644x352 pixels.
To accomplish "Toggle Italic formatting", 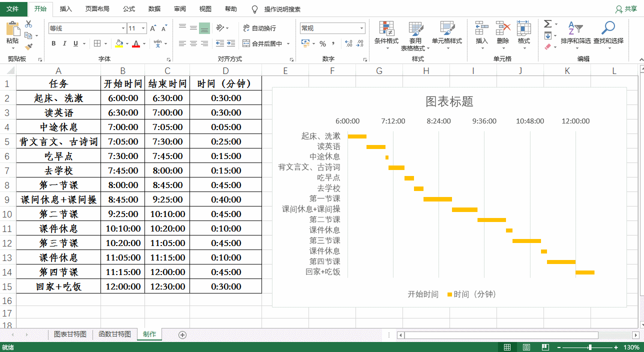I will coord(64,44).
